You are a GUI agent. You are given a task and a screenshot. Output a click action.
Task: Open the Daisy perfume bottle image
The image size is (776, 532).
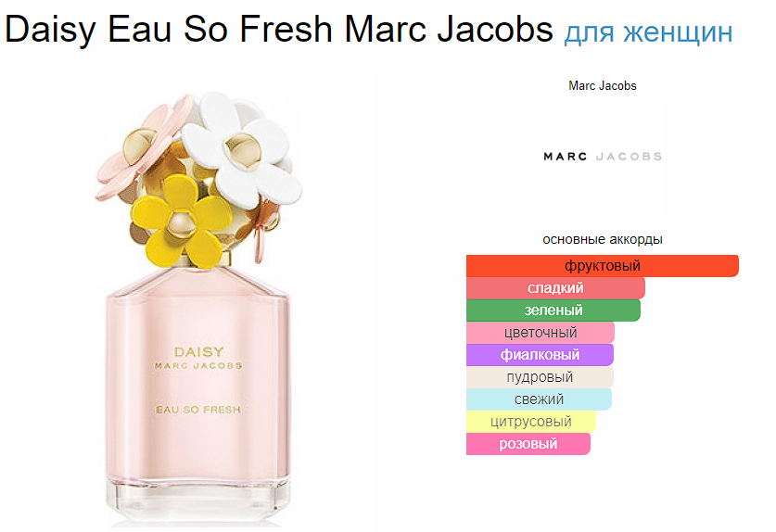(198, 308)
